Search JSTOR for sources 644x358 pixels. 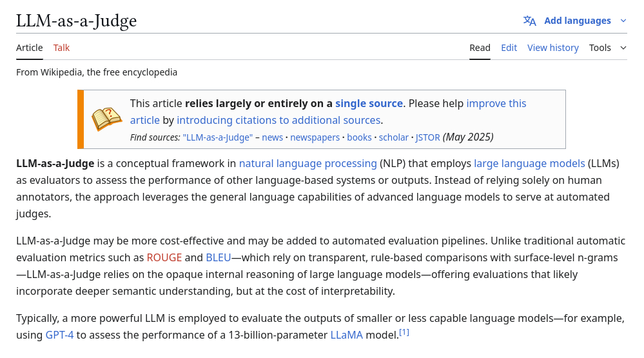pos(427,137)
